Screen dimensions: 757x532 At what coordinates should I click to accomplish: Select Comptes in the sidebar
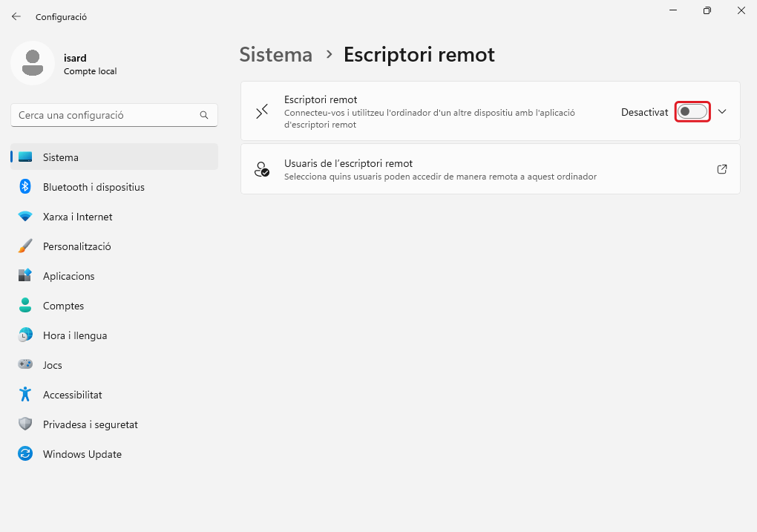[x=63, y=306]
